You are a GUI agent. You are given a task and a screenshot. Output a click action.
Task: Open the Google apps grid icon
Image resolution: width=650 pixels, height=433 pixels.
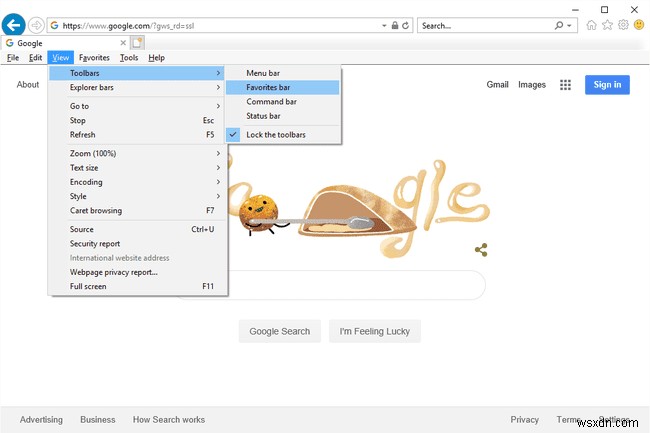565,85
